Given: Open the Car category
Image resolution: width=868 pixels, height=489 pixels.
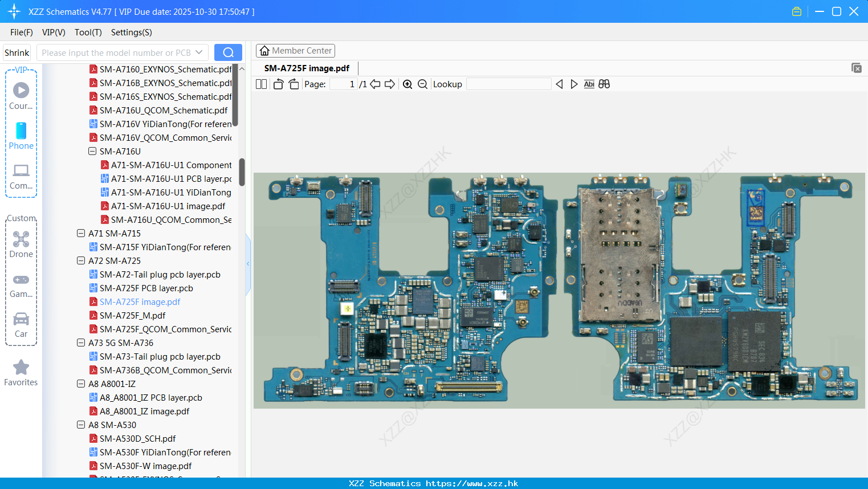Looking at the screenshot, I should [21, 325].
